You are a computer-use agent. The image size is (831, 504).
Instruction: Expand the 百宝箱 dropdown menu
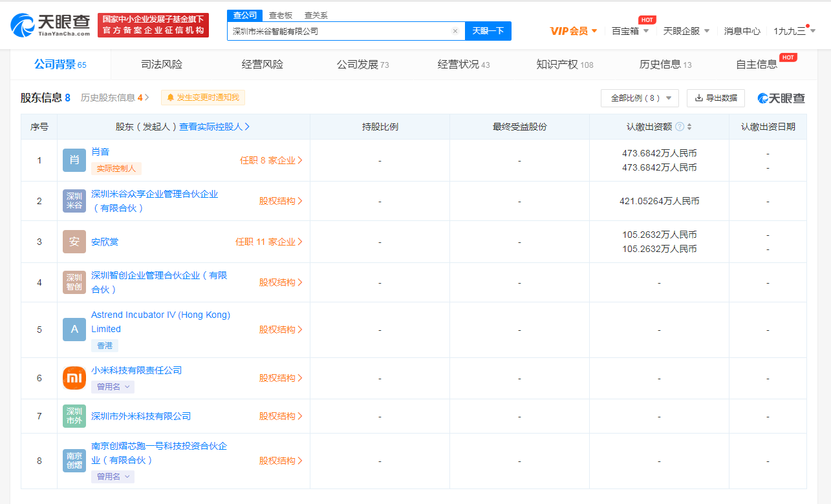coord(630,31)
